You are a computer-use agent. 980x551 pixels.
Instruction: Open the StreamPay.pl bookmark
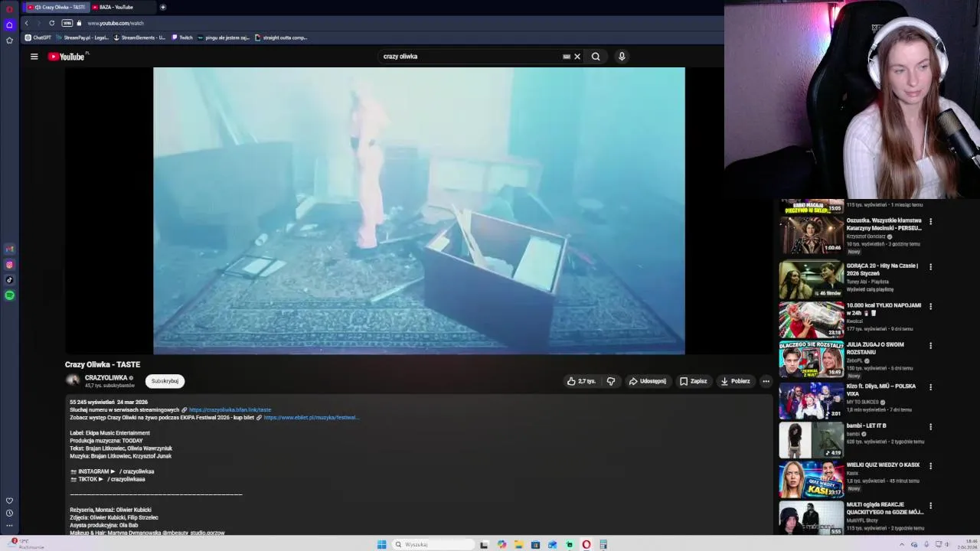click(x=82, y=37)
